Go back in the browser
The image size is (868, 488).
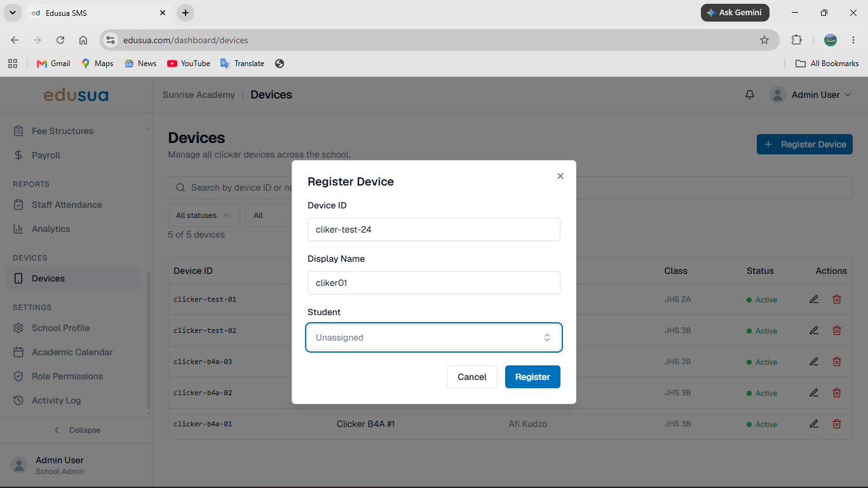point(15,40)
